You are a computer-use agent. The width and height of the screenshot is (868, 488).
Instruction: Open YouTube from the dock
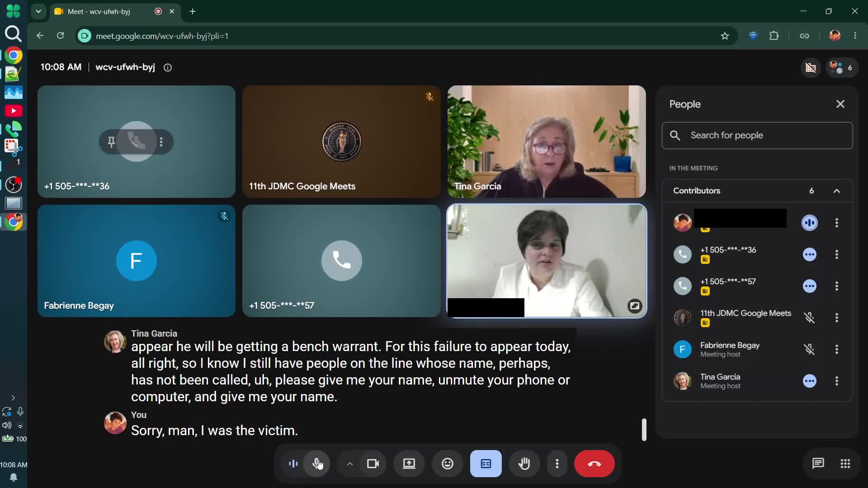(14, 111)
